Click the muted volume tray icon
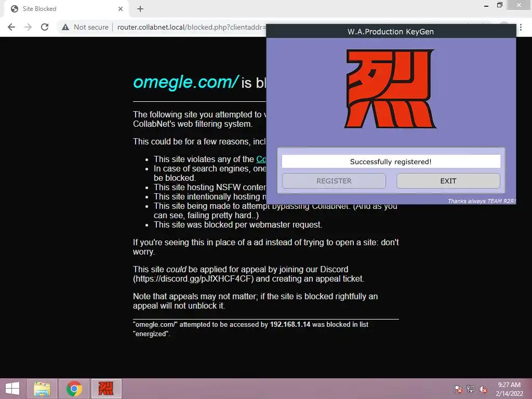This screenshot has width=532, height=399. [483, 389]
